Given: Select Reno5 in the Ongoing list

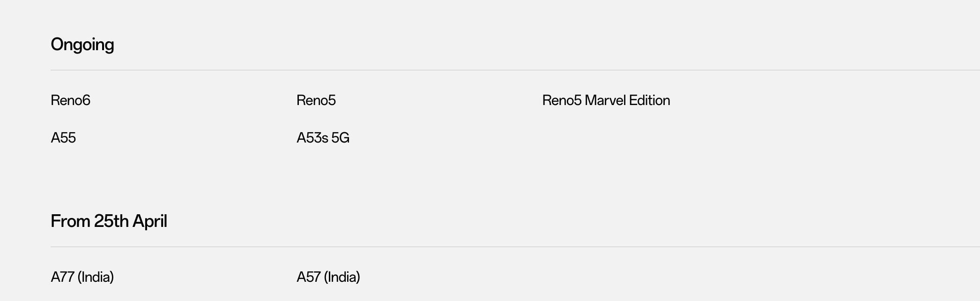Looking at the screenshot, I should 316,100.
